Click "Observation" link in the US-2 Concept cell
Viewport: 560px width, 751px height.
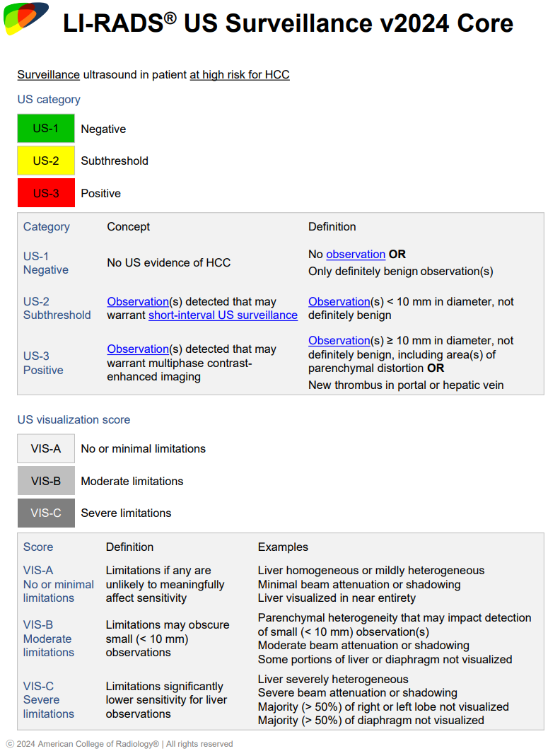pyautogui.click(x=138, y=301)
